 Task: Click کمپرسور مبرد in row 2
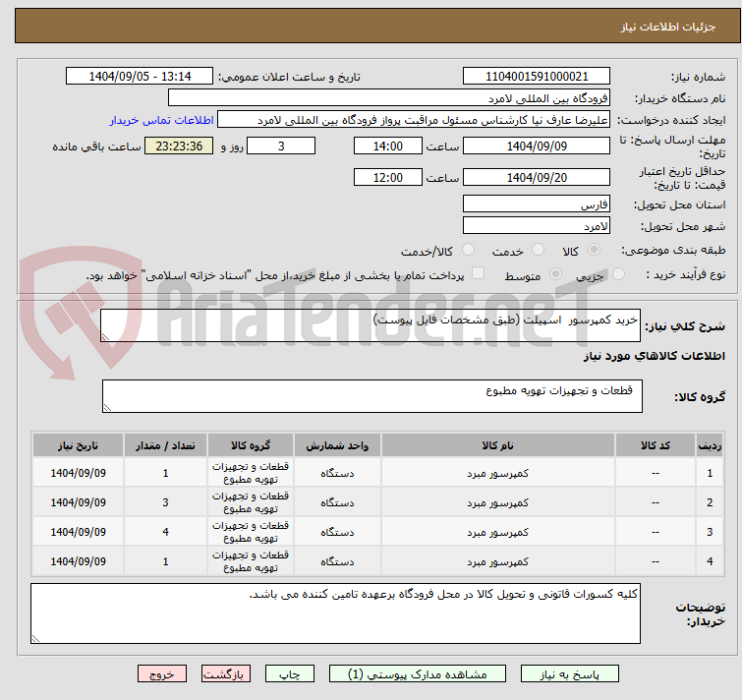[498, 502]
